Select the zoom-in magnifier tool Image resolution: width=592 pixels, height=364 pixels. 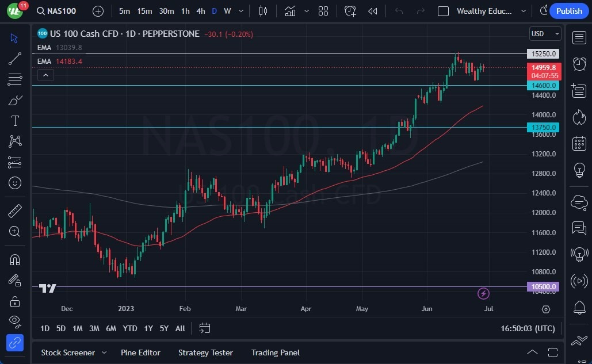coord(15,232)
